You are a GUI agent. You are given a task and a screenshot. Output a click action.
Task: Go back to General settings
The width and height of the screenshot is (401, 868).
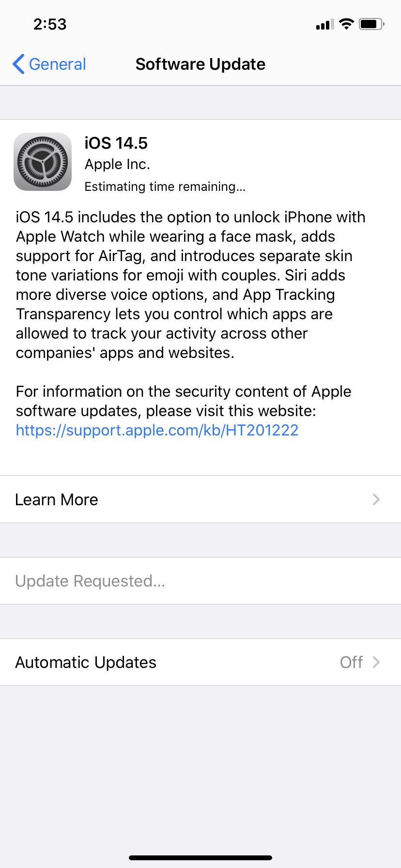(x=57, y=64)
